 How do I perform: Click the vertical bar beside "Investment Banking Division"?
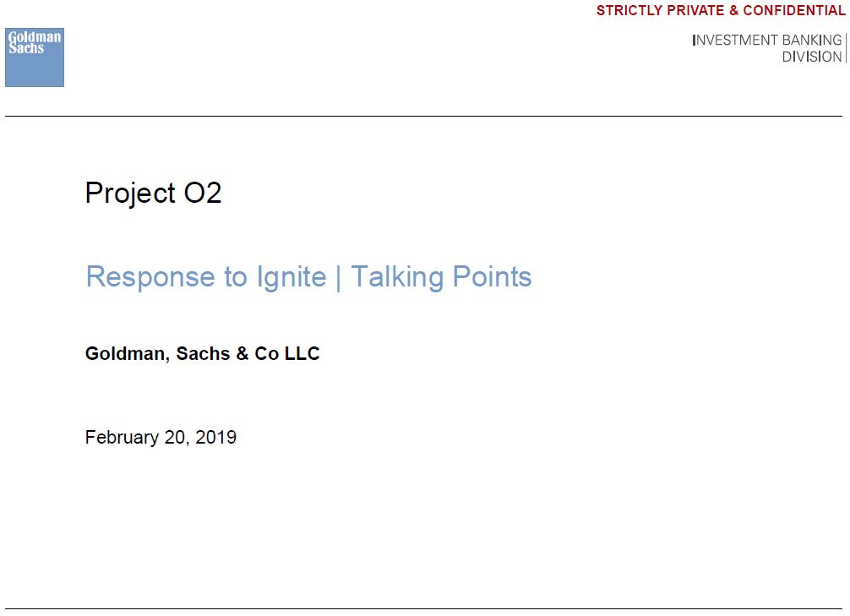846,48
